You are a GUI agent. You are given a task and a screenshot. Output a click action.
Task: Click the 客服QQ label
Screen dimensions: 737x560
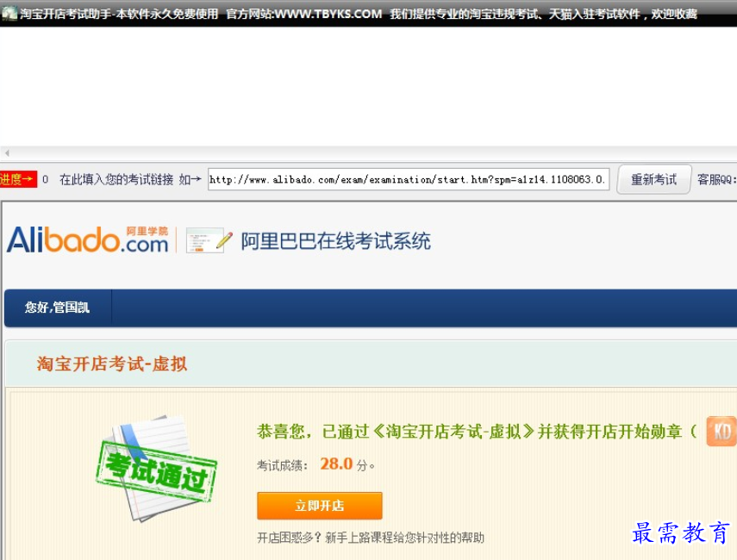(x=715, y=179)
